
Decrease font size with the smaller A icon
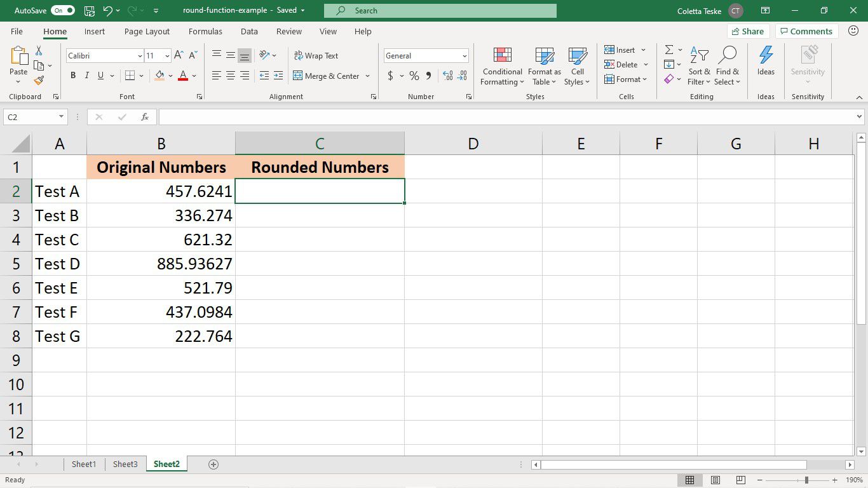pos(193,56)
